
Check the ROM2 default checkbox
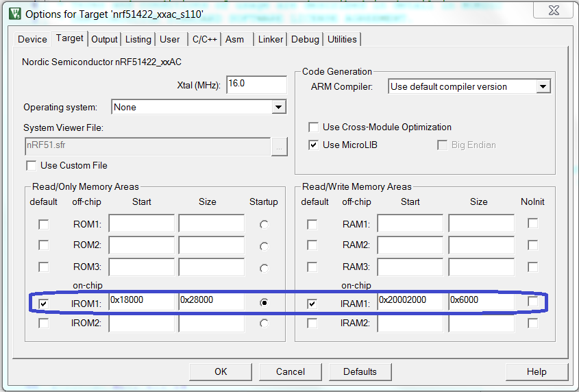click(44, 245)
